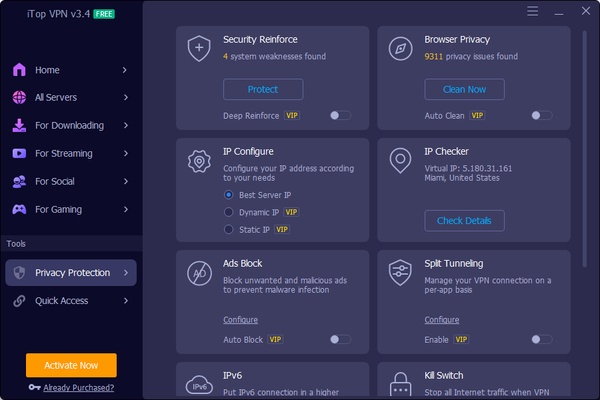This screenshot has height=400, width=600.
Task: Open the Already Purchased link
Action: pos(78,388)
